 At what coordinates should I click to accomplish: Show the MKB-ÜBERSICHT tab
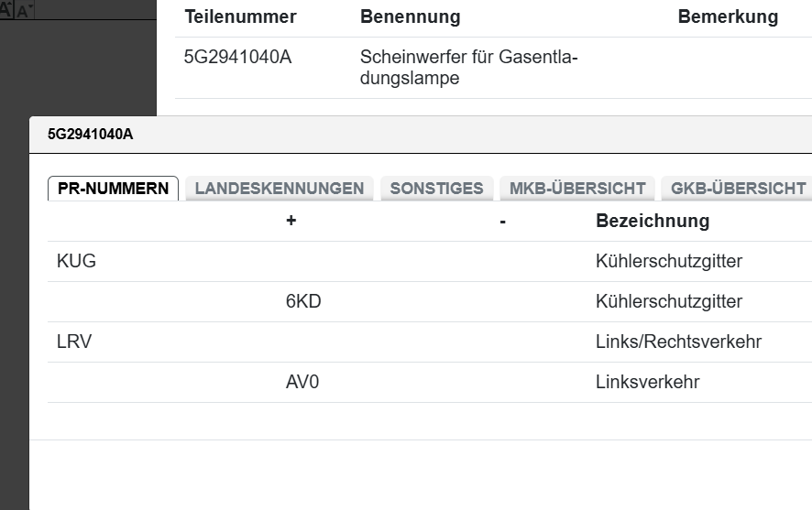[x=577, y=189]
